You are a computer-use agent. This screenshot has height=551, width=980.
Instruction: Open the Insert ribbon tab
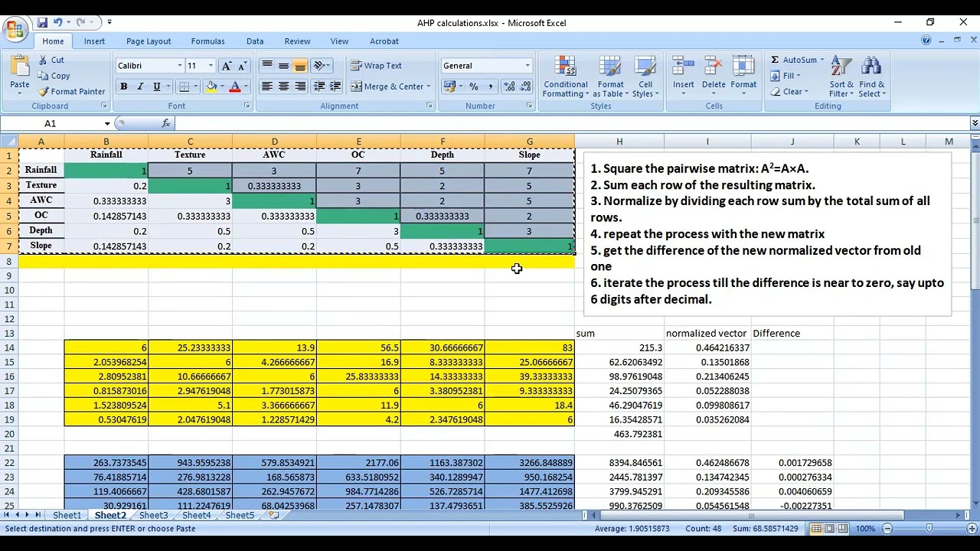pyautogui.click(x=94, y=41)
